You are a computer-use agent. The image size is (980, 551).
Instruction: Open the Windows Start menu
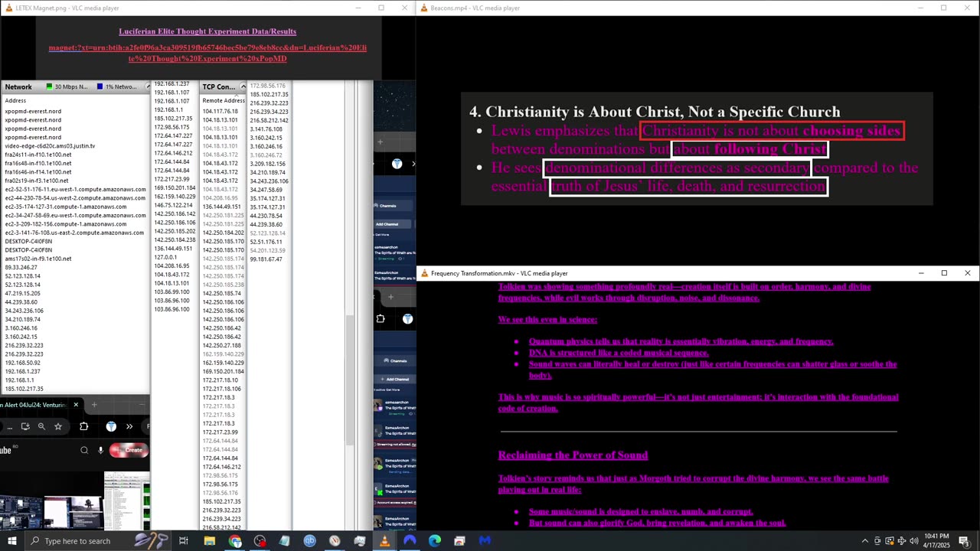11,541
